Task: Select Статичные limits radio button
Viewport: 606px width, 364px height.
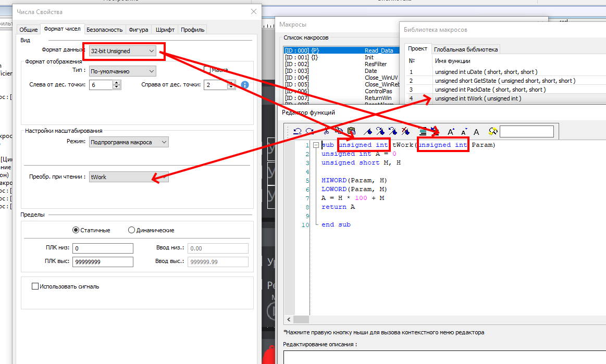Action: point(76,230)
